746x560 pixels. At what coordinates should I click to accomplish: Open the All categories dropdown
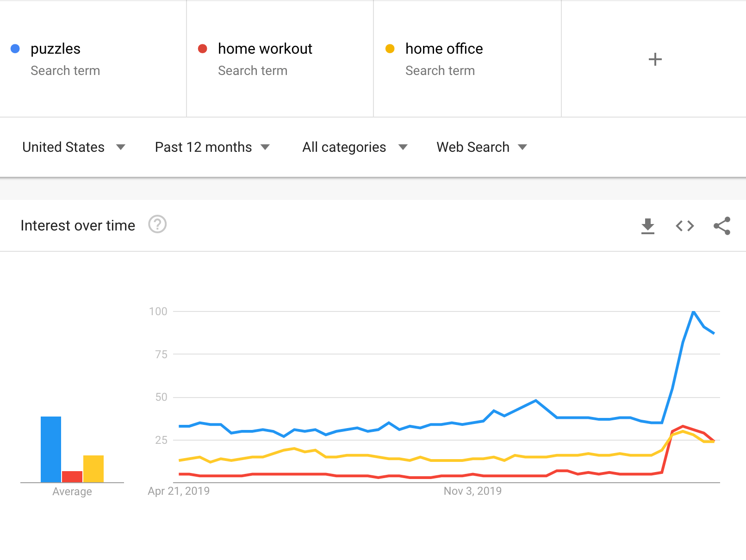354,147
